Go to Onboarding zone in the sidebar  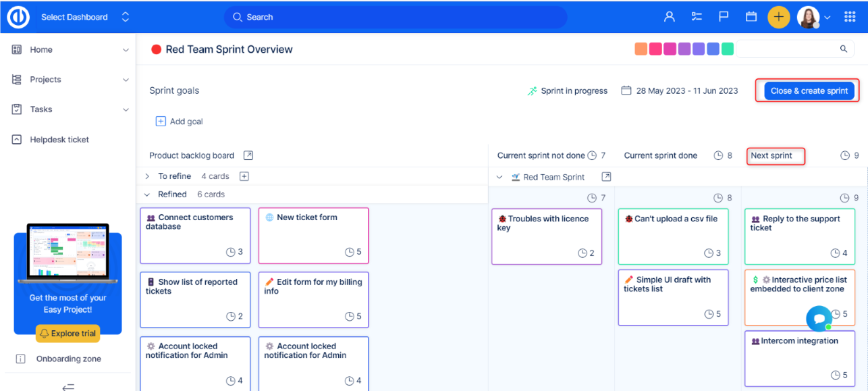pos(68,359)
